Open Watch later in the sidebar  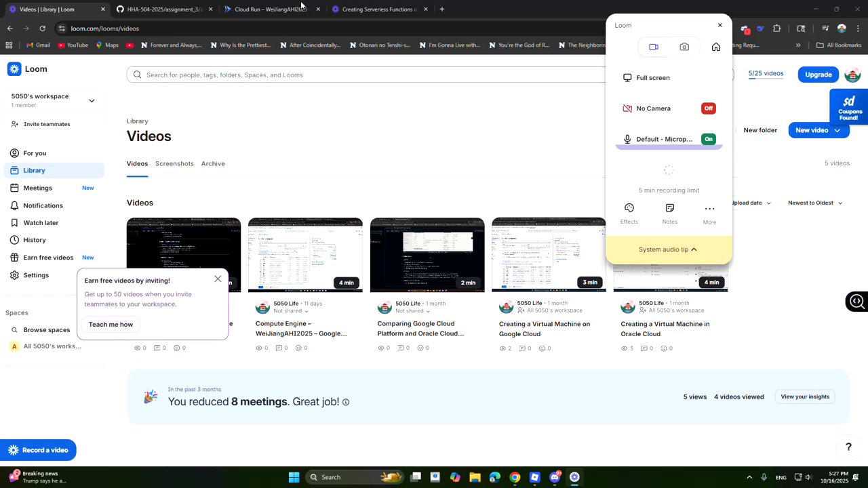point(55,222)
